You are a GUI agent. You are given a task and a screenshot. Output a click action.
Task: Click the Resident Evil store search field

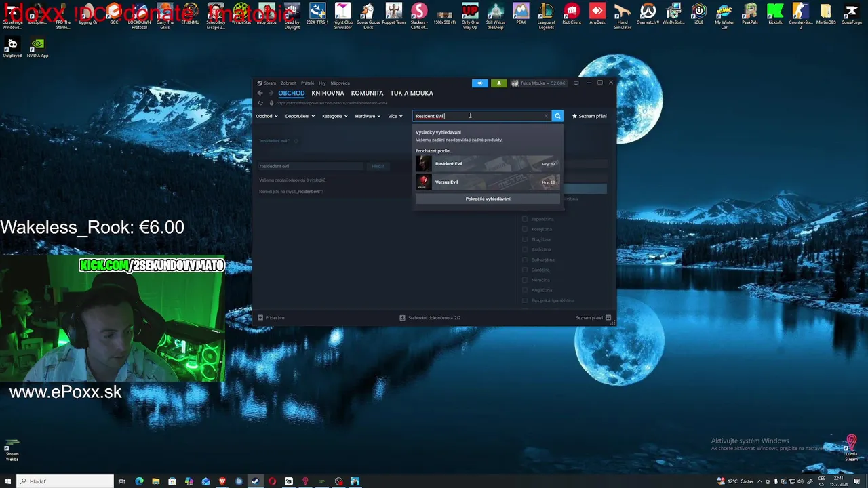click(481, 116)
